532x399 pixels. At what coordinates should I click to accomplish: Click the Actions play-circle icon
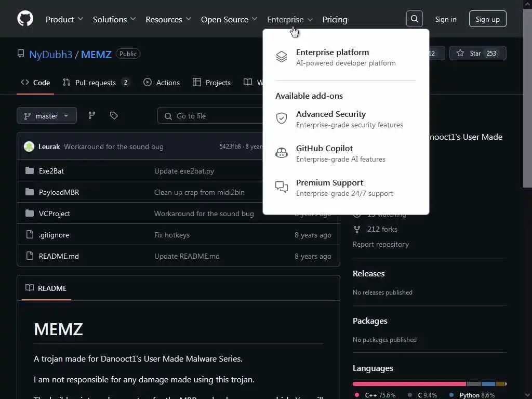coord(147,82)
